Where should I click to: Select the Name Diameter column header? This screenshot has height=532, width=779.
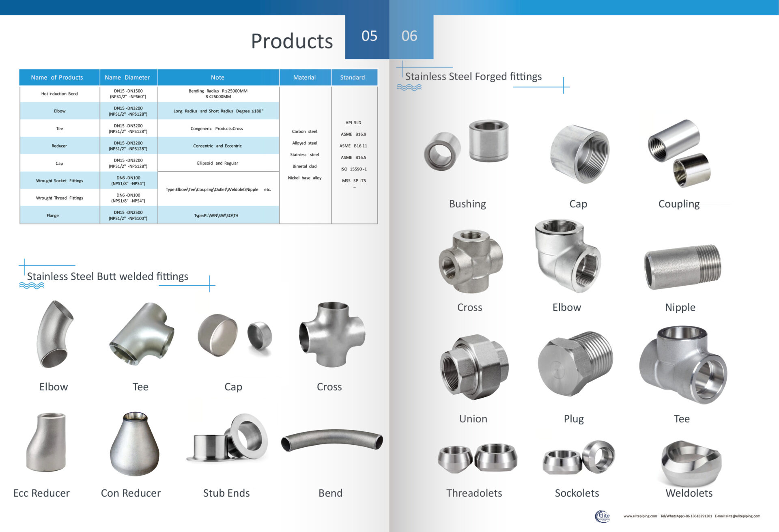click(128, 77)
